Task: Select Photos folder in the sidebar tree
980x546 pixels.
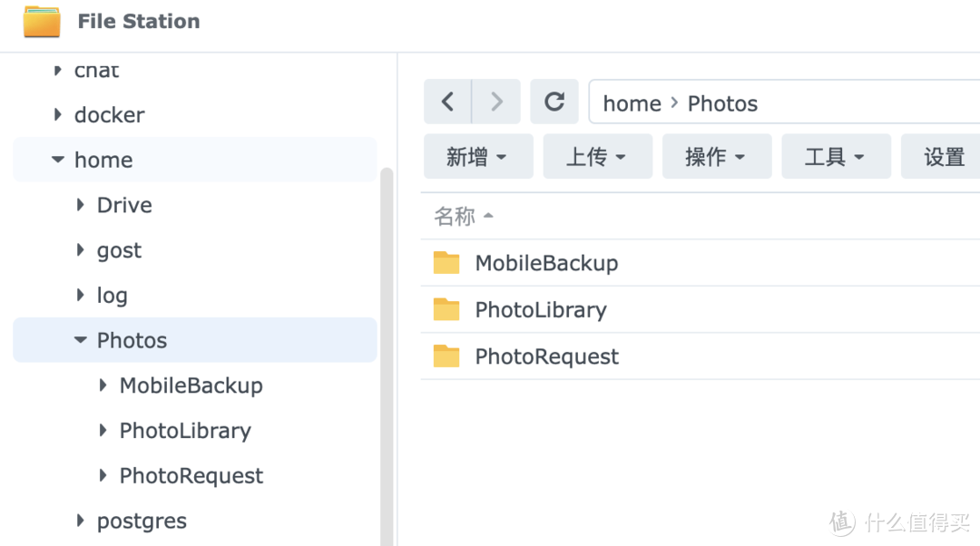Action: point(132,340)
